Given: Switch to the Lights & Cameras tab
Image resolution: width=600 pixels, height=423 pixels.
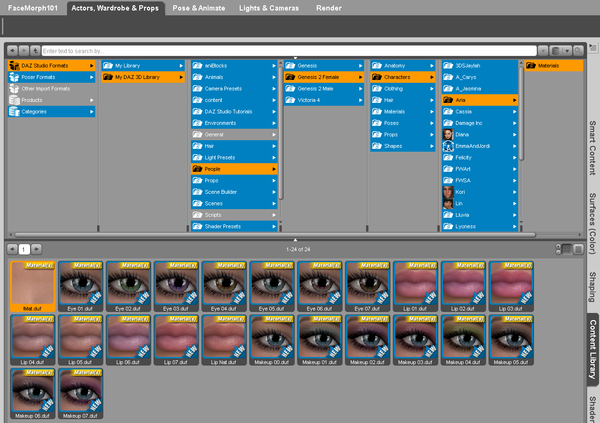Looking at the screenshot, I should [x=269, y=8].
